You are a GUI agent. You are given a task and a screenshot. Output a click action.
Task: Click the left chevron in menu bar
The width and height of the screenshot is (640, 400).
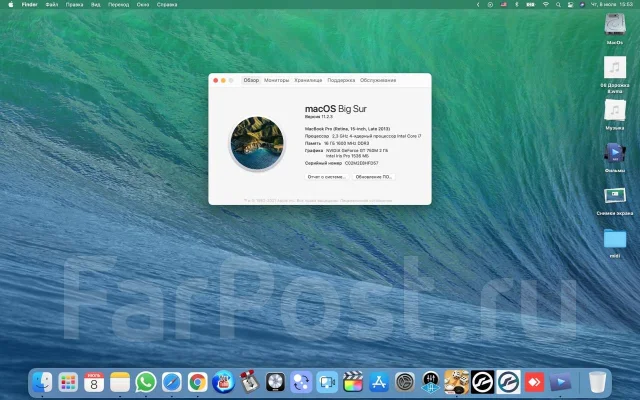(x=478, y=4)
